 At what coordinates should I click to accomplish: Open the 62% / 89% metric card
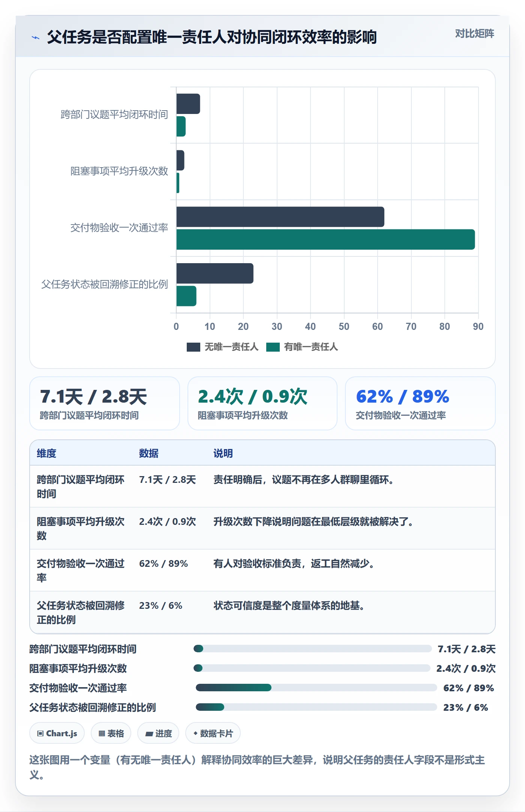point(420,403)
